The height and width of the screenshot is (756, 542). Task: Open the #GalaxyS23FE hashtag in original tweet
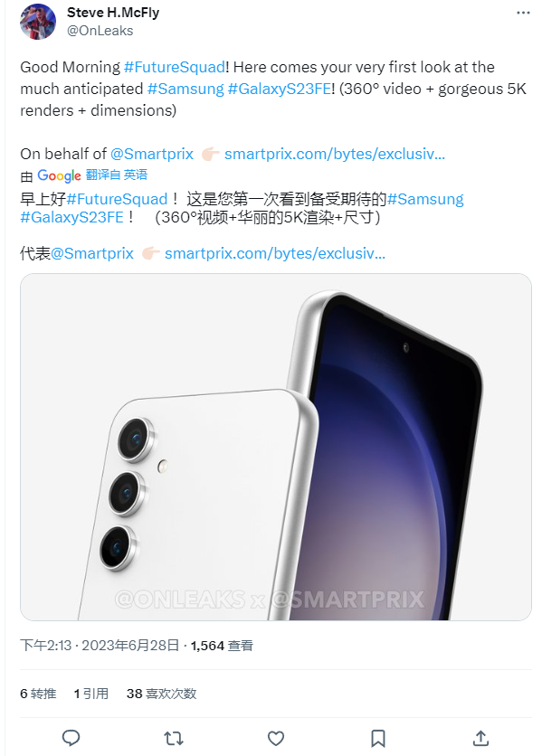279,89
